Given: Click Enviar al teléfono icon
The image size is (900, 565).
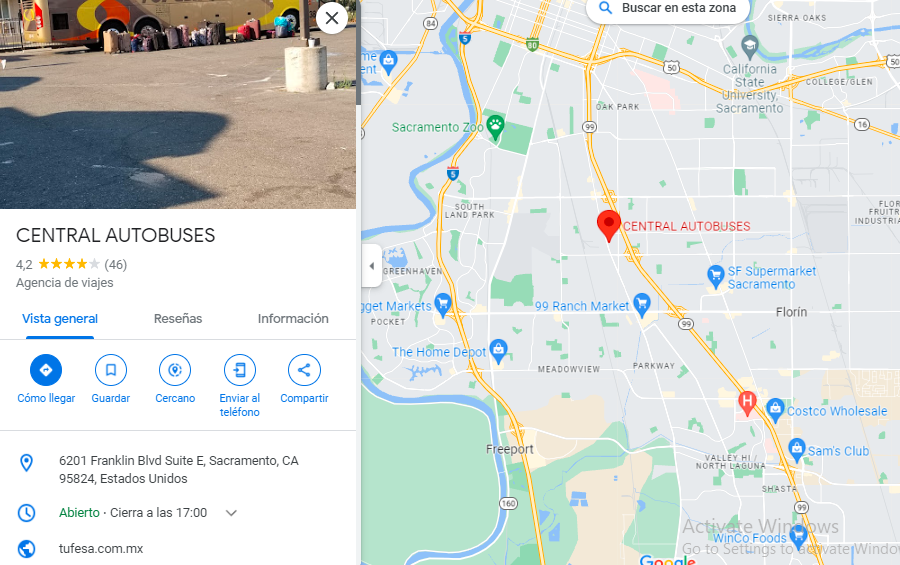Looking at the screenshot, I should coord(239,370).
